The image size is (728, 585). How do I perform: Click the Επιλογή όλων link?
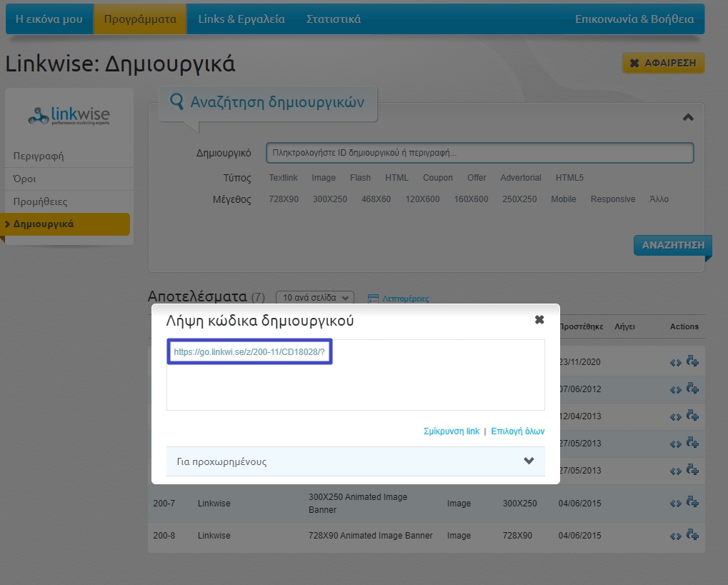(518, 431)
